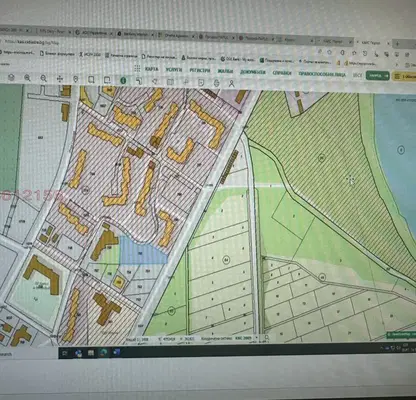Select the polygon draw tool icon

(155, 81)
